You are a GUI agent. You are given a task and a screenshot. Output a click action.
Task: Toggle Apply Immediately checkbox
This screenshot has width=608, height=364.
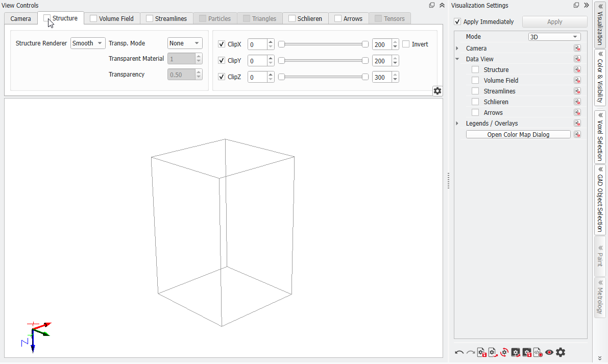457,22
